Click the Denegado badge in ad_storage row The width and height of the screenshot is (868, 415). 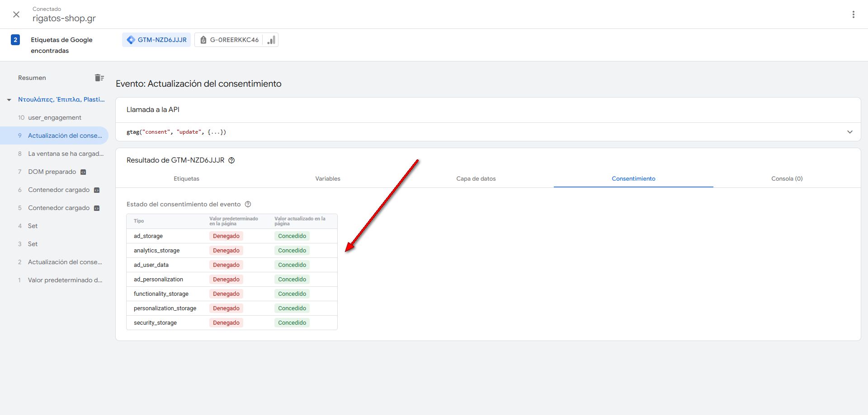(226, 236)
